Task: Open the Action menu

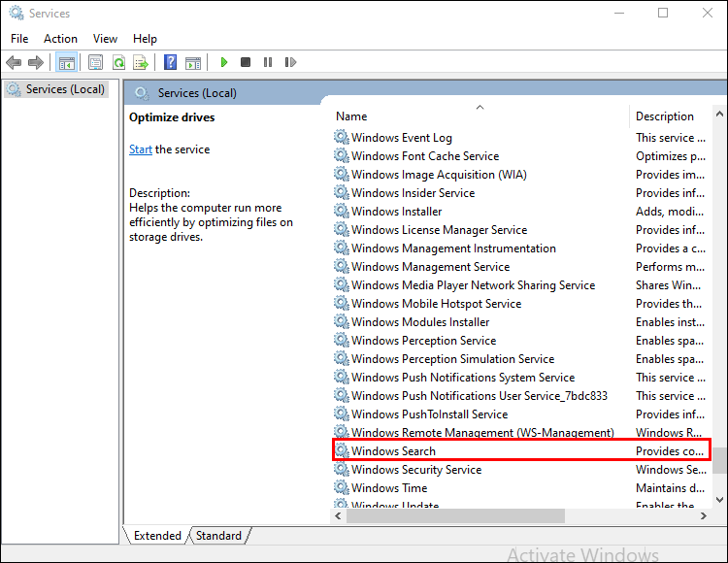Action: click(60, 39)
